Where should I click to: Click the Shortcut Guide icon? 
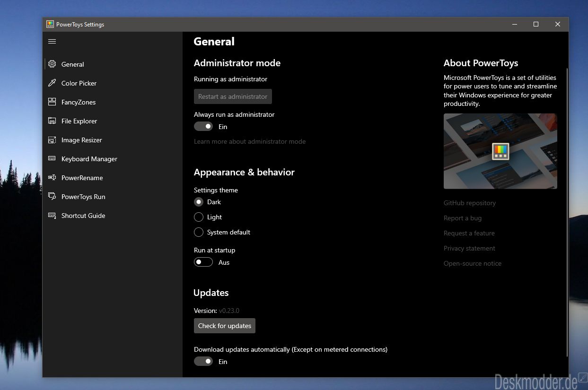[52, 216]
